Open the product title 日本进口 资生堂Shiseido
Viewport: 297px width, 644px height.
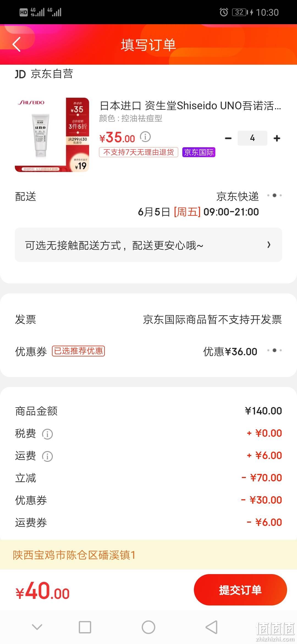point(190,106)
